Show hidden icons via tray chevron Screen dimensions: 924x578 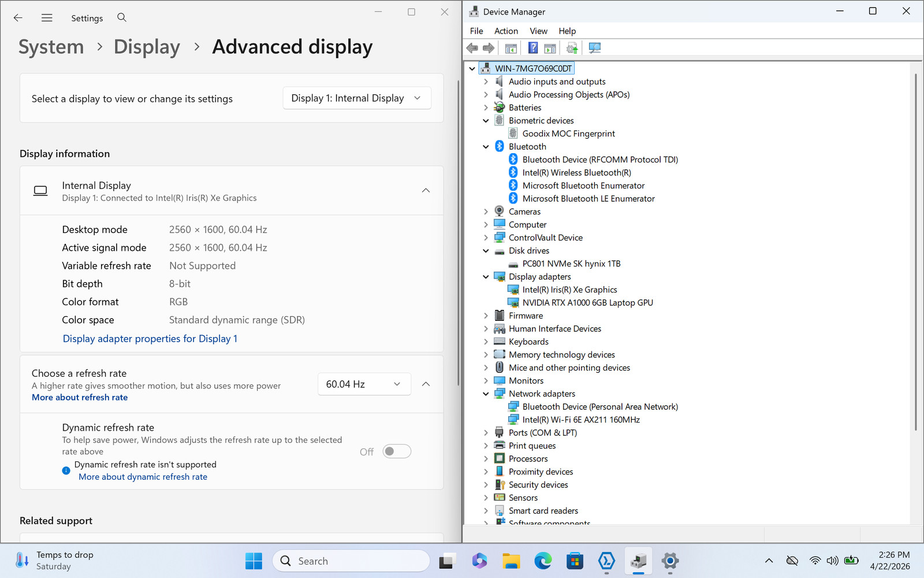tap(769, 561)
